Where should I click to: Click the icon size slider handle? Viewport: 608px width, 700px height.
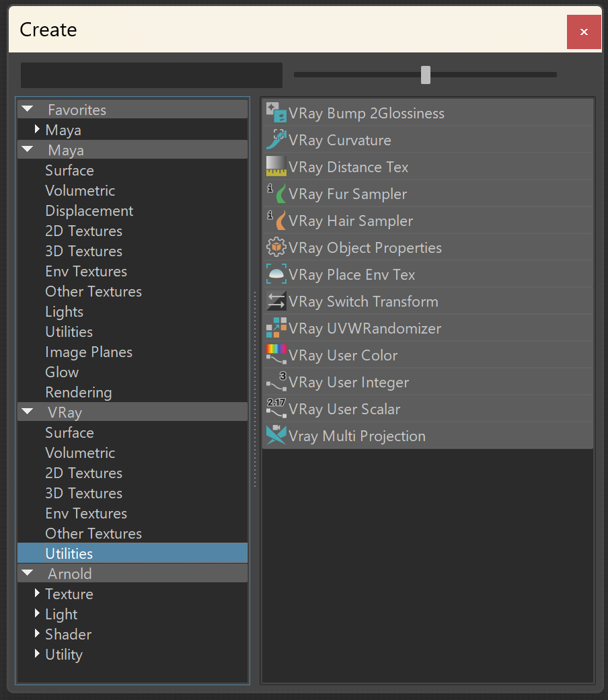pyautogui.click(x=426, y=75)
